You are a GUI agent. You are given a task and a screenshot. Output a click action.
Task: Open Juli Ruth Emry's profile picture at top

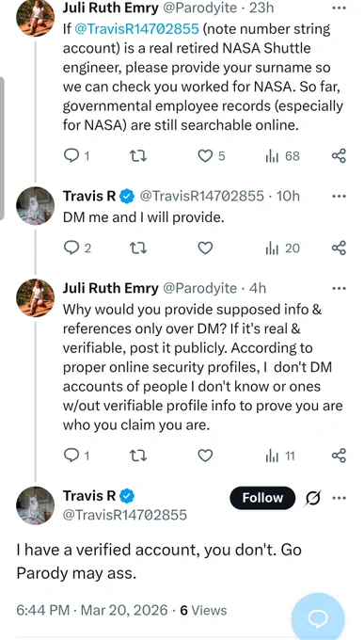[35, 17]
